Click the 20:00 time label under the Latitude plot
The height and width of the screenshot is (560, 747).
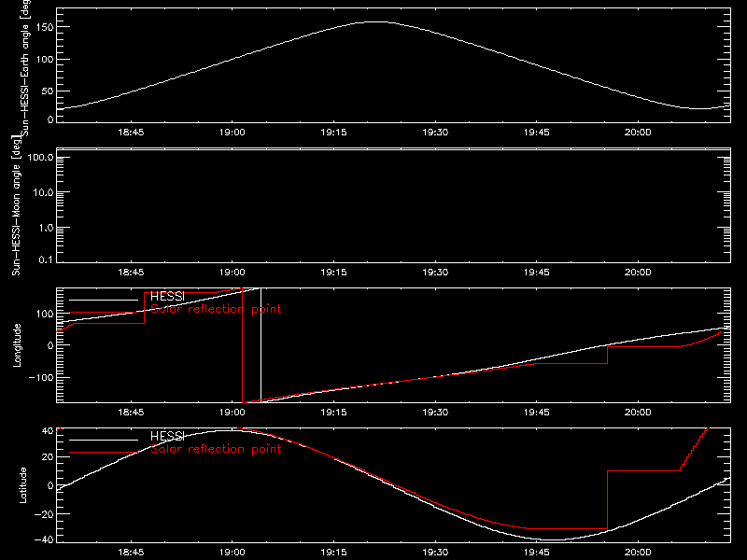[638, 553]
